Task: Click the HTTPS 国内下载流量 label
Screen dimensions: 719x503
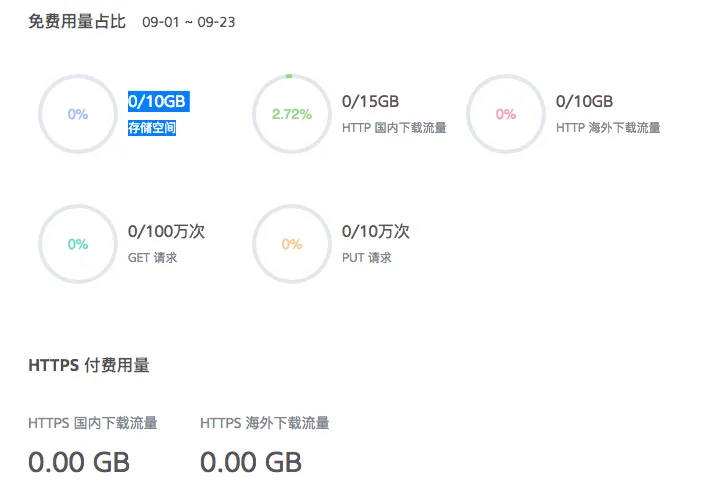Action: 93,423
